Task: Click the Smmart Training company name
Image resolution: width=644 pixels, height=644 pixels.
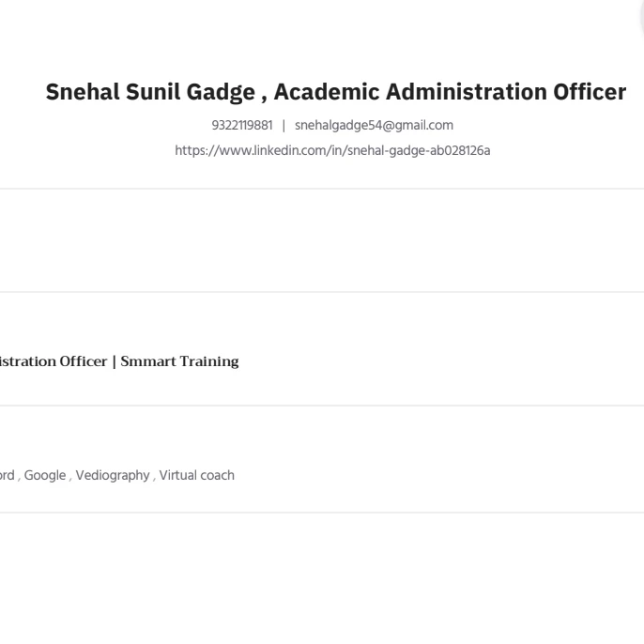Action: tap(179, 361)
